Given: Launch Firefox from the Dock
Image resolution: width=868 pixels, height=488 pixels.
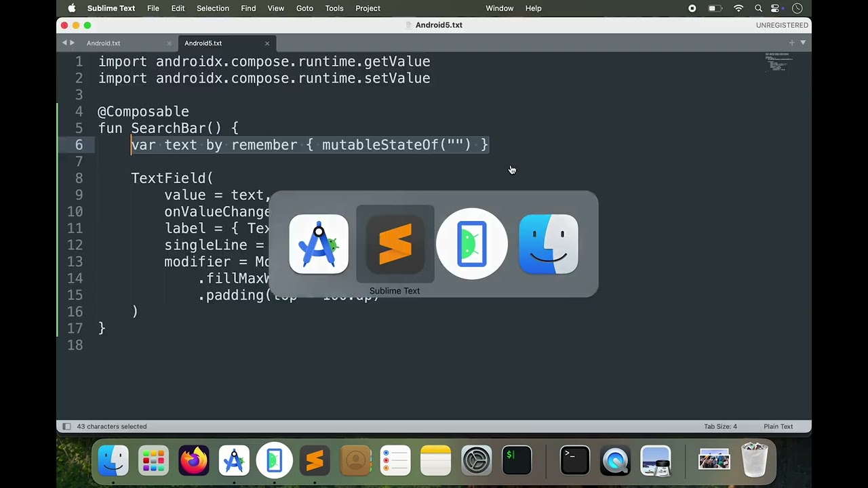Looking at the screenshot, I should [194, 461].
